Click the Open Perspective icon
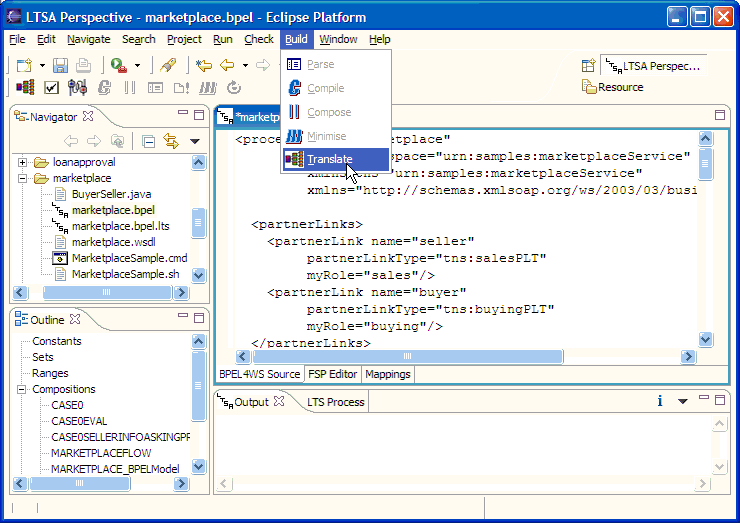740x523 pixels. (x=589, y=65)
